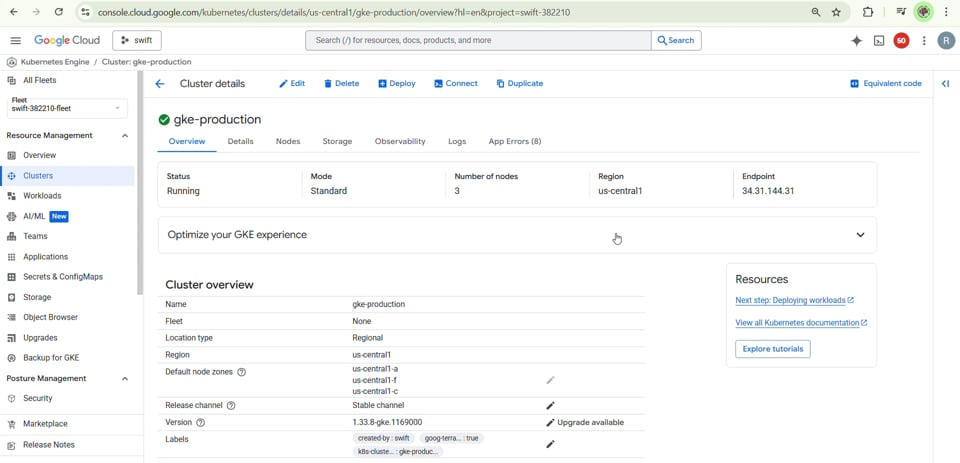960x463 pixels.
Task: Switch to the Observability tab
Action: tap(400, 141)
